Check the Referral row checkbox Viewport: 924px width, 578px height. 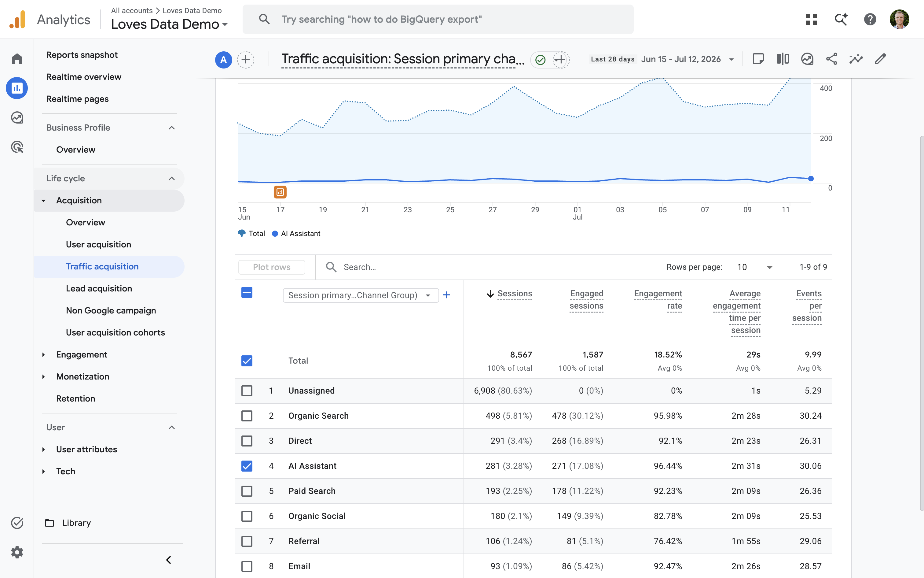click(x=247, y=541)
